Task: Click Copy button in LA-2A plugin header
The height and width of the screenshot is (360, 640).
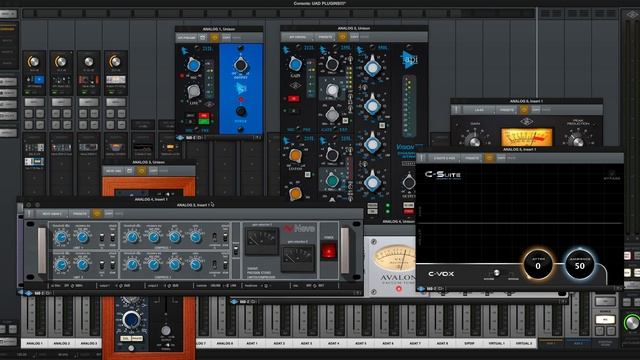Action: coord(536,110)
